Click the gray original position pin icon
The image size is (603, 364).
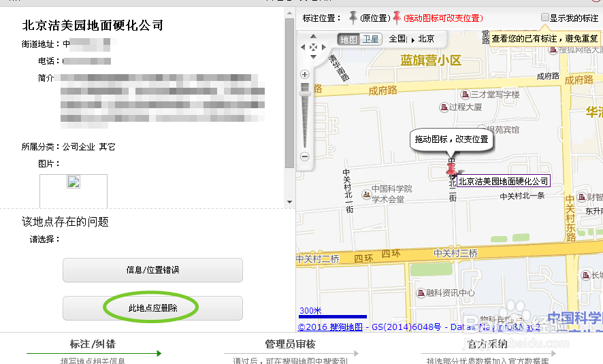[353, 17]
